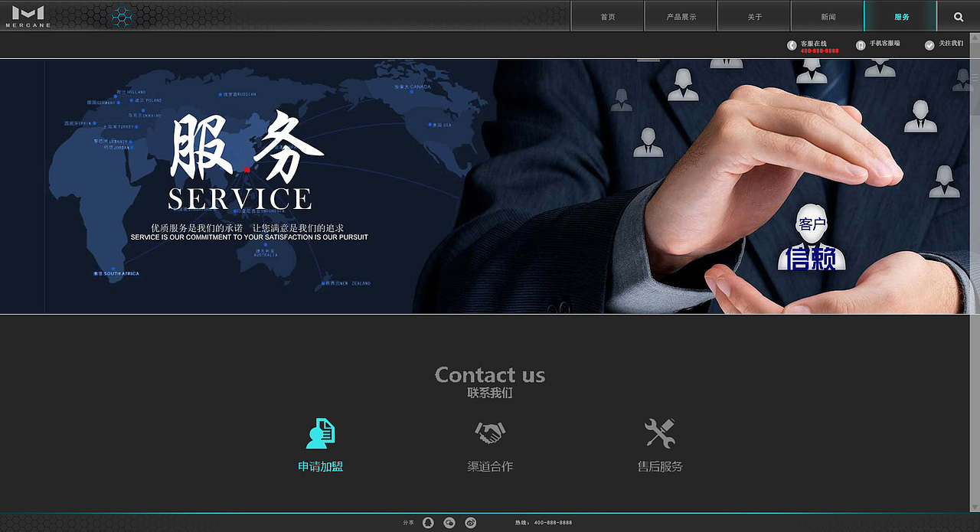
Task: Click the phone icon beside 客服在线
Action: click(792, 45)
